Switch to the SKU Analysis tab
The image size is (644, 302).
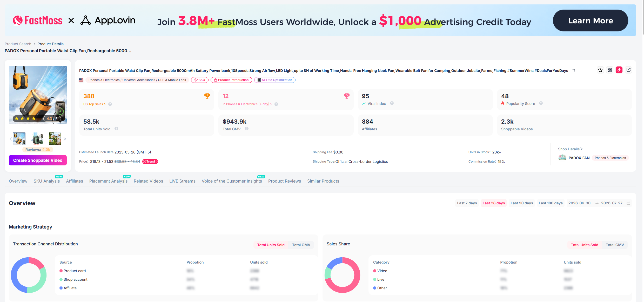point(47,181)
